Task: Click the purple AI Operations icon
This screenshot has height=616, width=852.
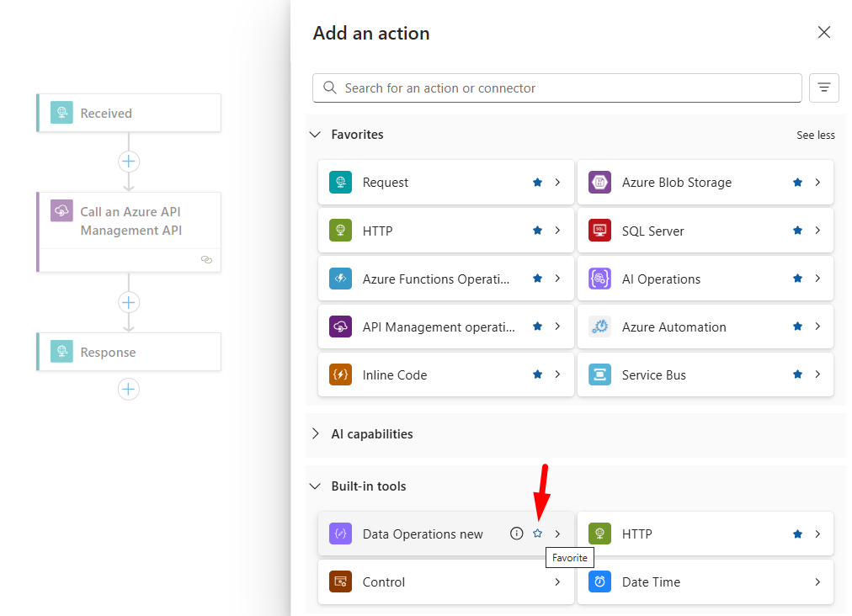Action: 600,279
